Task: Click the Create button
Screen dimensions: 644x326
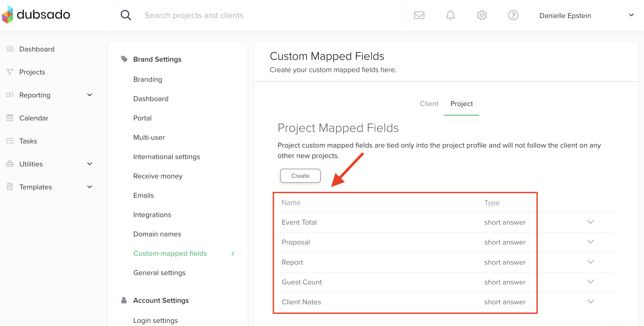Action: point(300,176)
